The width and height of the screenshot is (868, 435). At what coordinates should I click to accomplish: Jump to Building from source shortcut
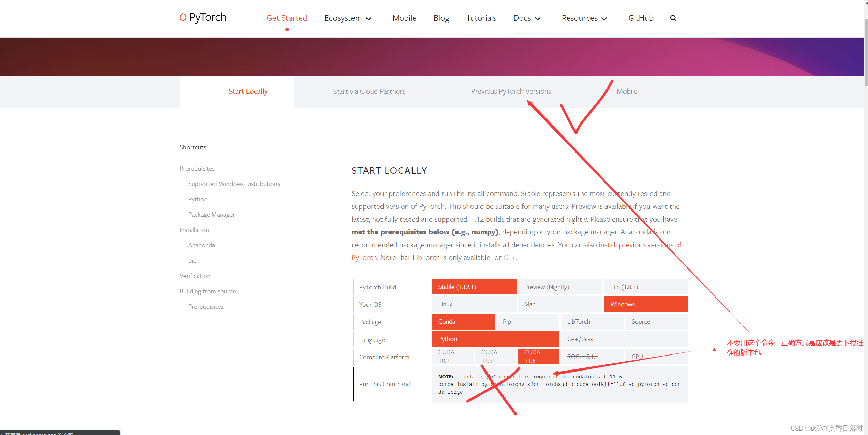tap(208, 291)
